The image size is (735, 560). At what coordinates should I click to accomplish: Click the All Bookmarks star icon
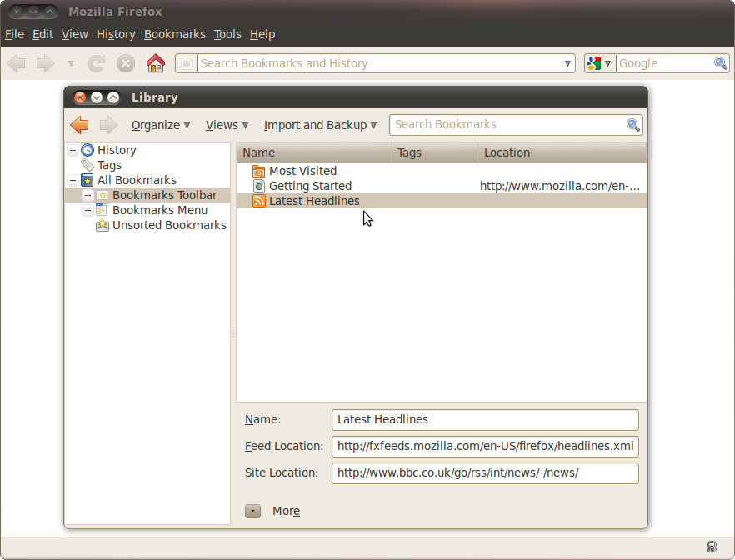[87, 180]
